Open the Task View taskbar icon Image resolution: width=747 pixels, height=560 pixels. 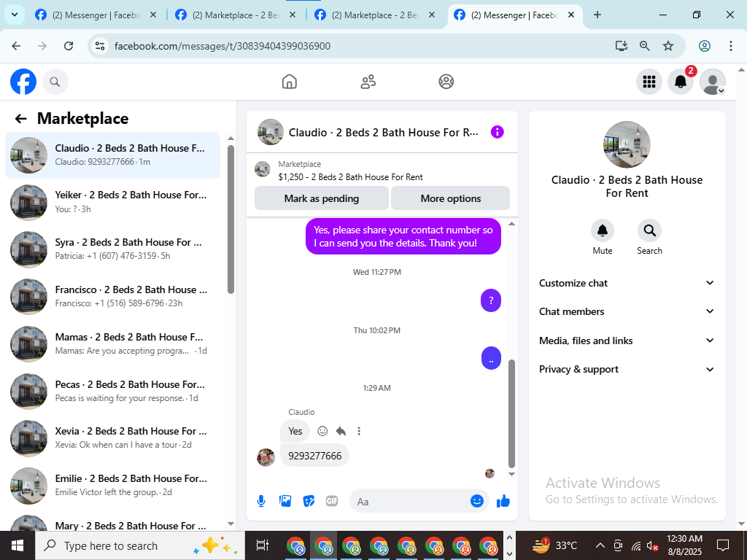click(x=263, y=545)
